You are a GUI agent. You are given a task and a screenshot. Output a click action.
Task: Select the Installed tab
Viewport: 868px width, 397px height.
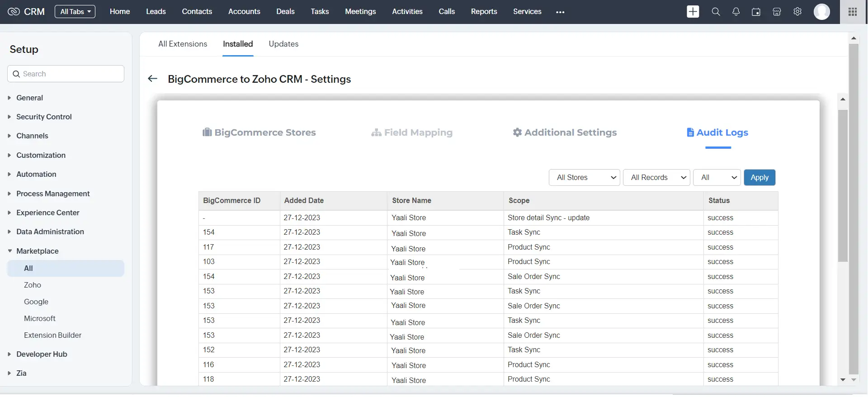tap(238, 44)
